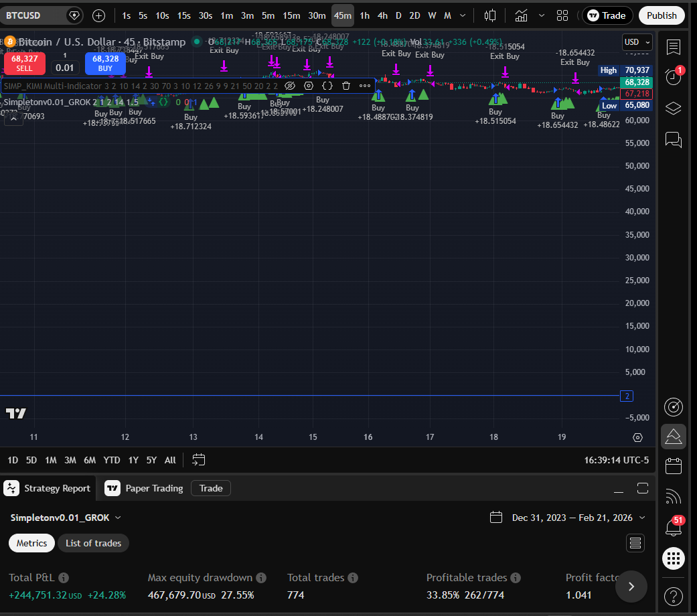Open the Watchlist panel icon
This screenshot has height=616, width=697.
673,48
